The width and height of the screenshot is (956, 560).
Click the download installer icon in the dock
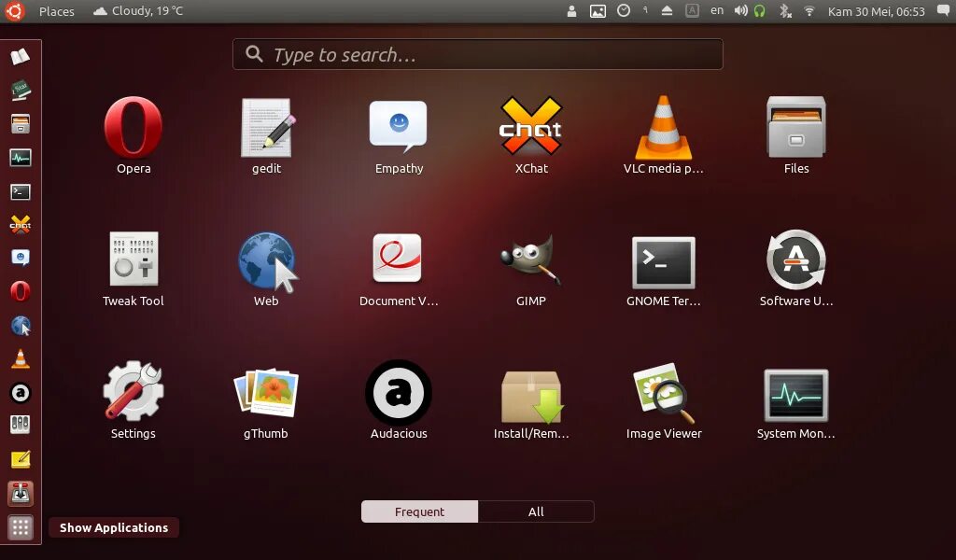(x=21, y=494)
